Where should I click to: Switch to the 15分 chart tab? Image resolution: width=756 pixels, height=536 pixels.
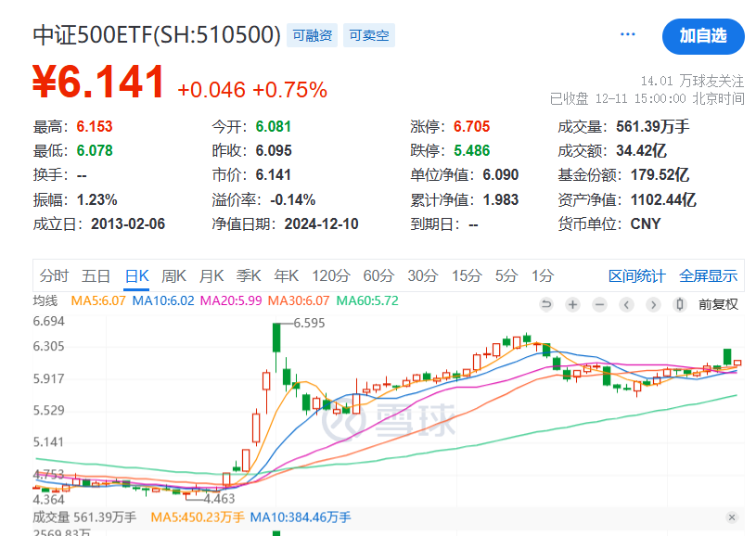pyautogui.click(x=467, y=275)
